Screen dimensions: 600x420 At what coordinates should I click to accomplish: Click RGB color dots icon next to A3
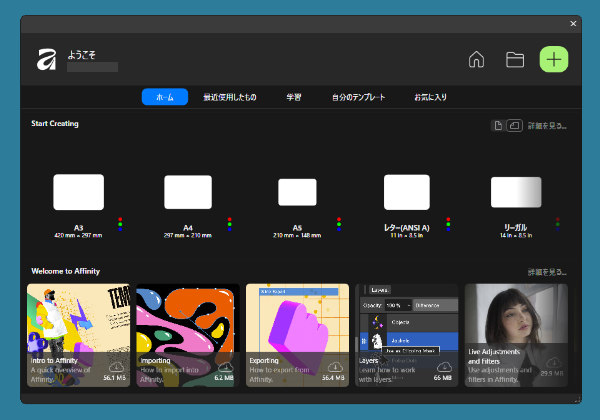[120, 224]
